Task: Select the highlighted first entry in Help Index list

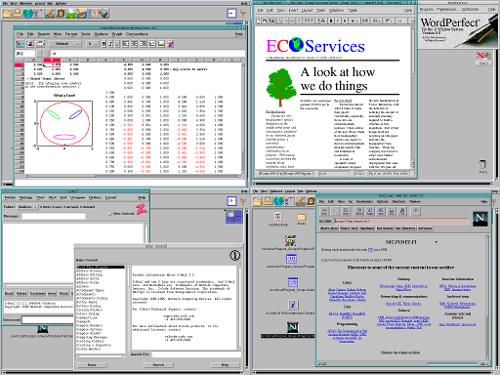Action: (x=100, y=267)
